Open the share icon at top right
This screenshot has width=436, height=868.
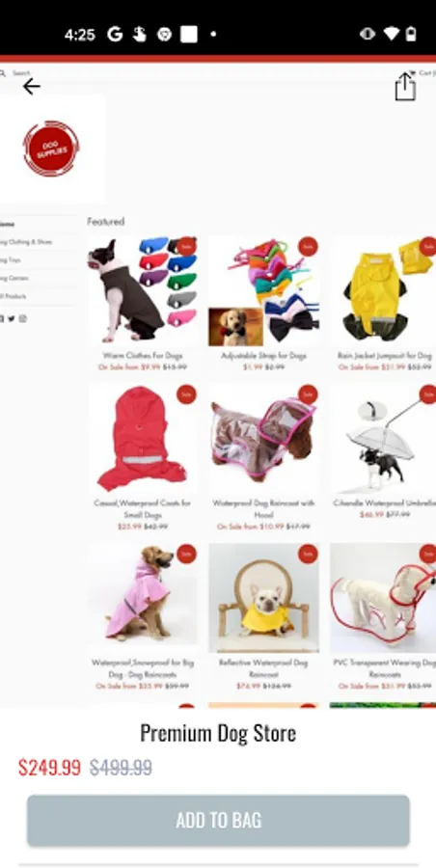click(x=405, y=87)
